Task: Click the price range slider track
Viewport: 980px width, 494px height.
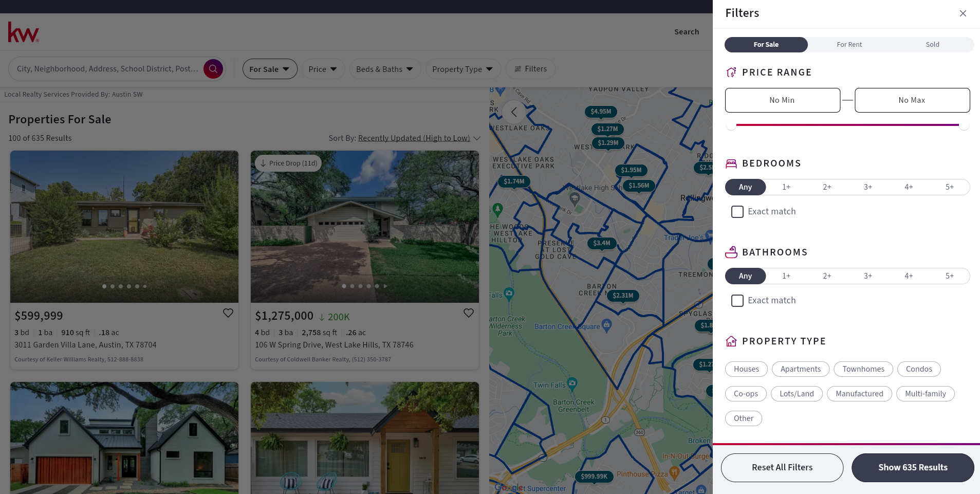Action: pyautogui.click(x=847, y=125)
